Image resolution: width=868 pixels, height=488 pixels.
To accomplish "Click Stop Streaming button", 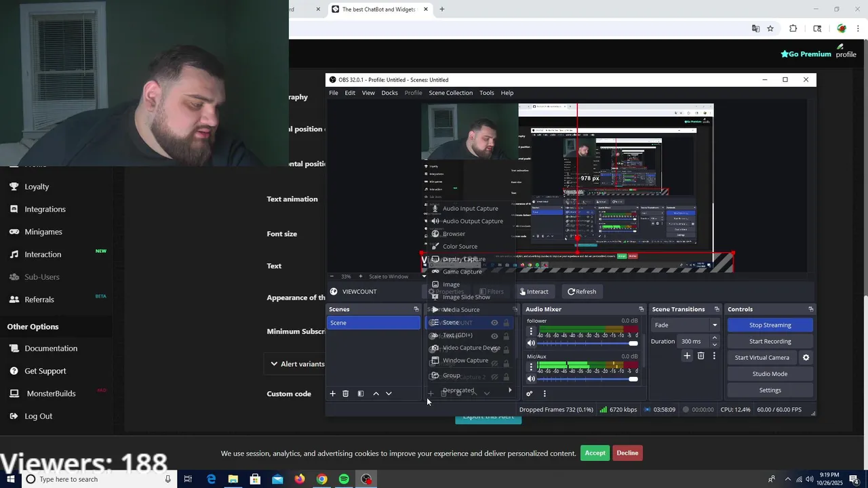I will (770, 325).
